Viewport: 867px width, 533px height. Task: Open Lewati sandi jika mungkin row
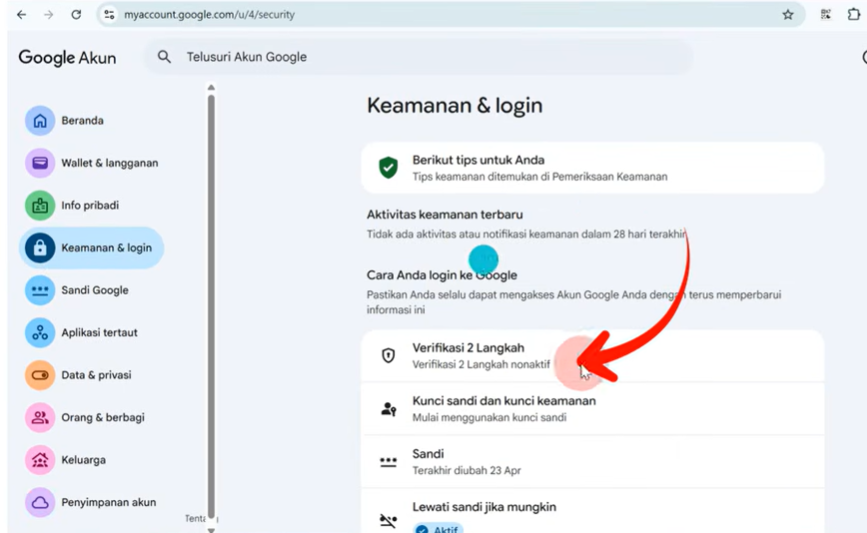(x=593, y=511)
